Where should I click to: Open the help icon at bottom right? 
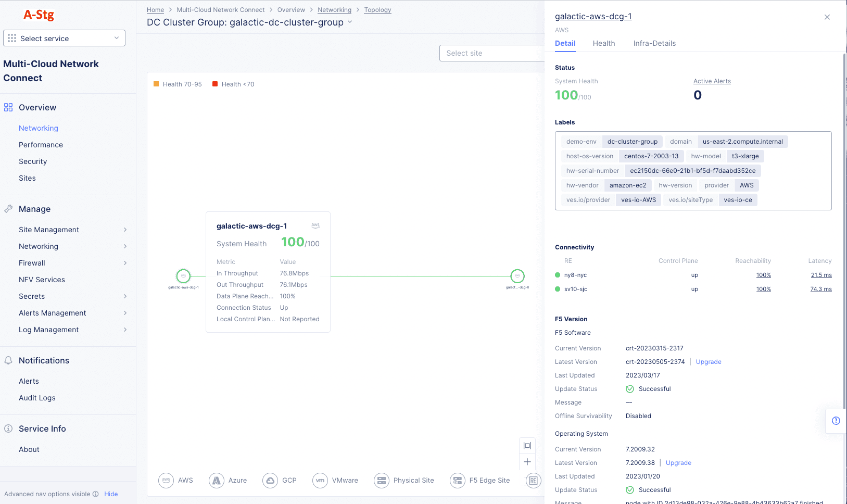836,421
